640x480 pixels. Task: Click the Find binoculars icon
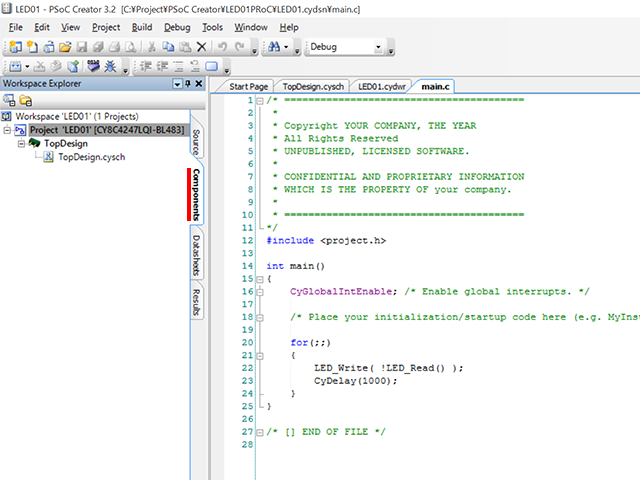click(274, 47)
